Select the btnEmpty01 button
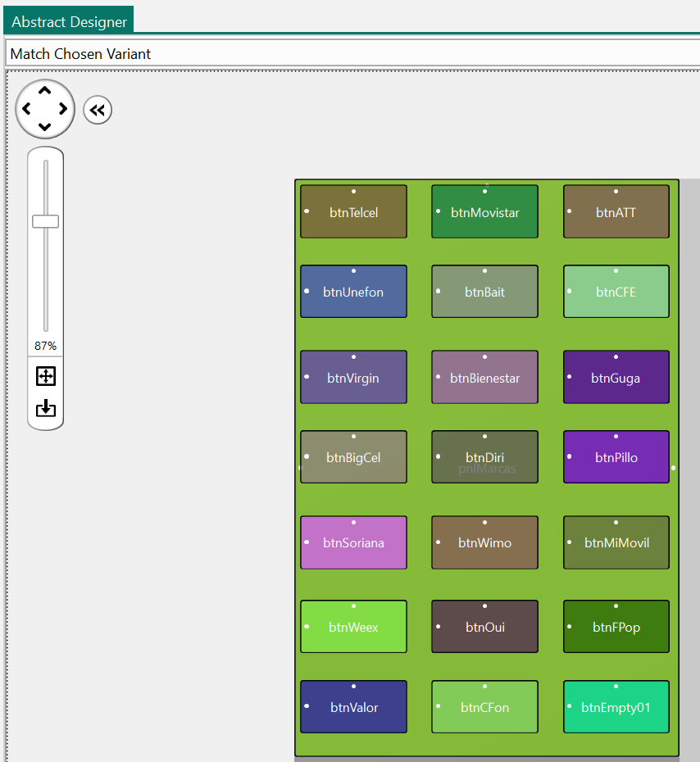 tap(616, 706)
